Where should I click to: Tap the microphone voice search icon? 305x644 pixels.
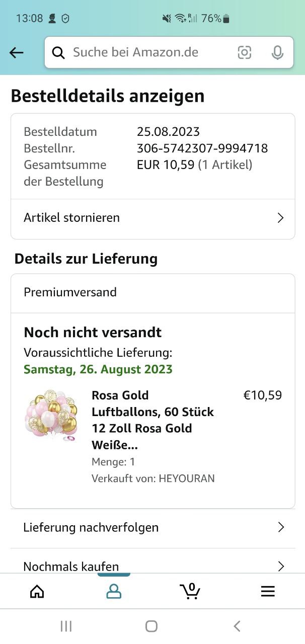tap(277, 52)
